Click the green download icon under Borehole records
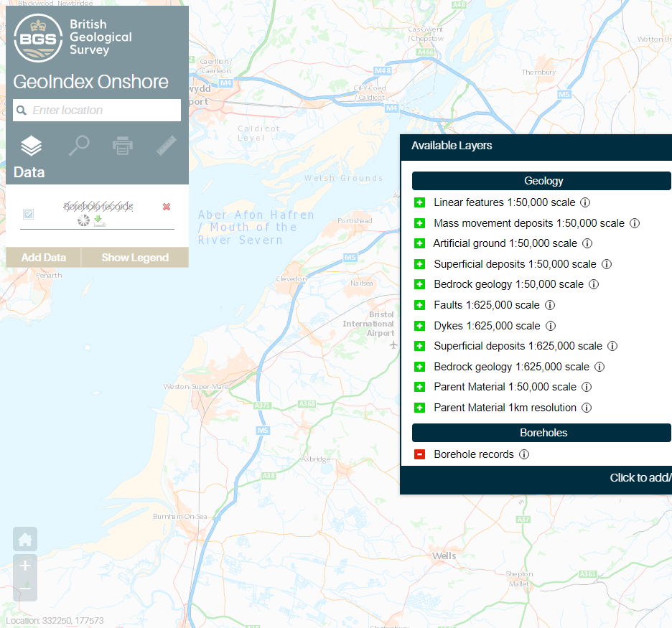The height and width of the screenshot is (628, 672). [x=99, y=220]
